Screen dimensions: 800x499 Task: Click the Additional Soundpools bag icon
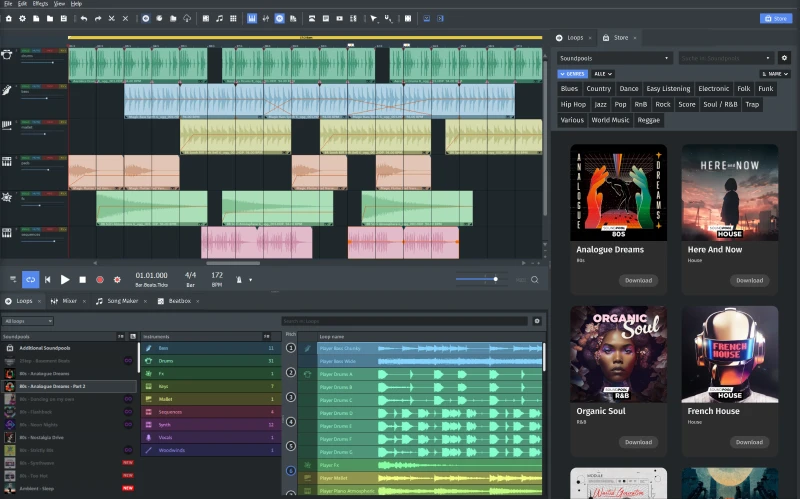[10, 348]
